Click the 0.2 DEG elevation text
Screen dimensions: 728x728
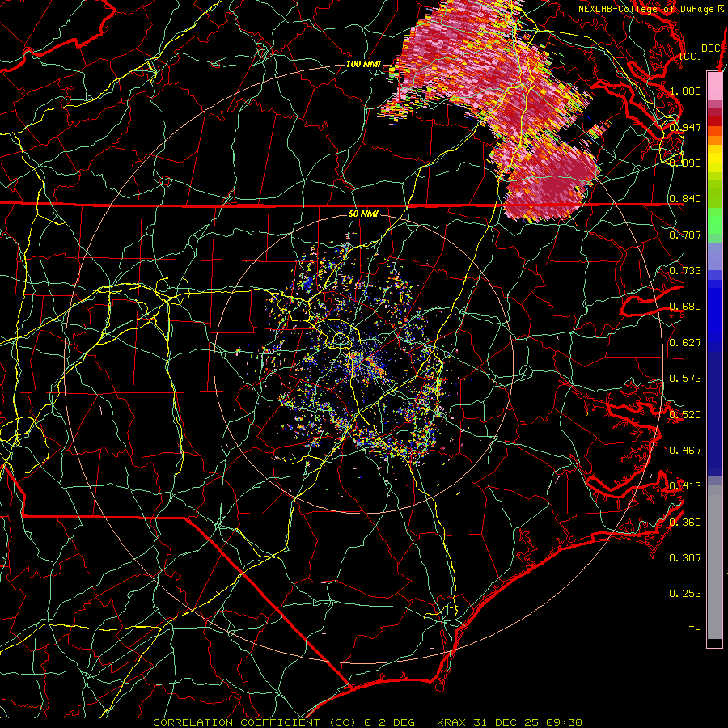click(388, 722)
